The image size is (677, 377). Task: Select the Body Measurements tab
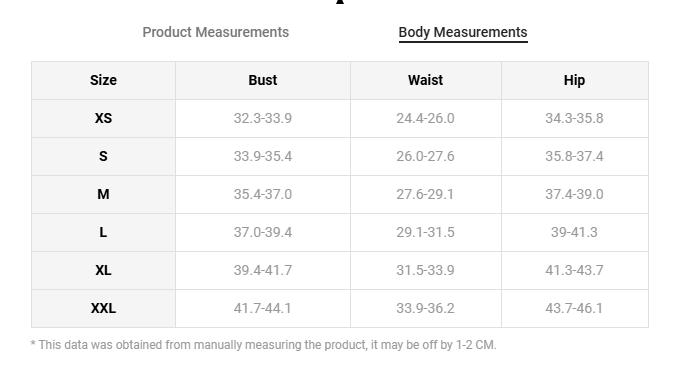pyautogui.click(x=463, y=32)
